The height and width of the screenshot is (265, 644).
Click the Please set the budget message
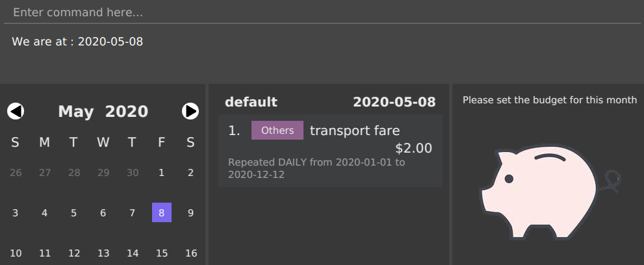pyautogui.click(x=550, y=100)
